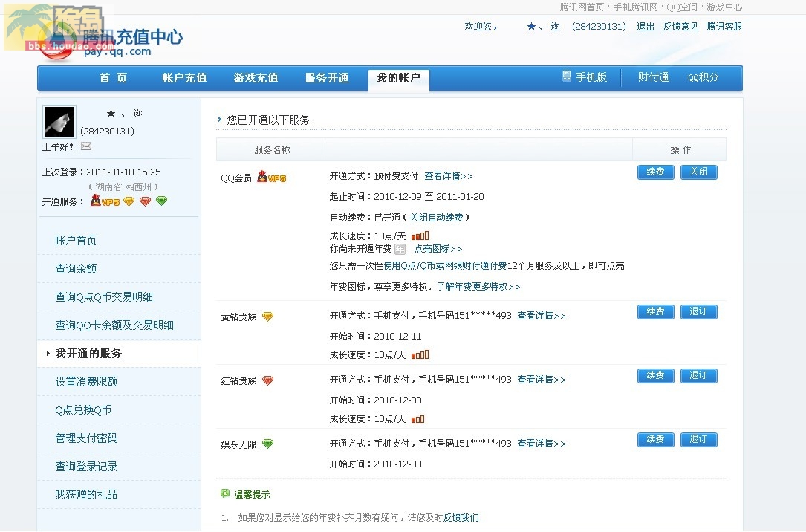Open the 首页 navigation tab

click(113, 77)
